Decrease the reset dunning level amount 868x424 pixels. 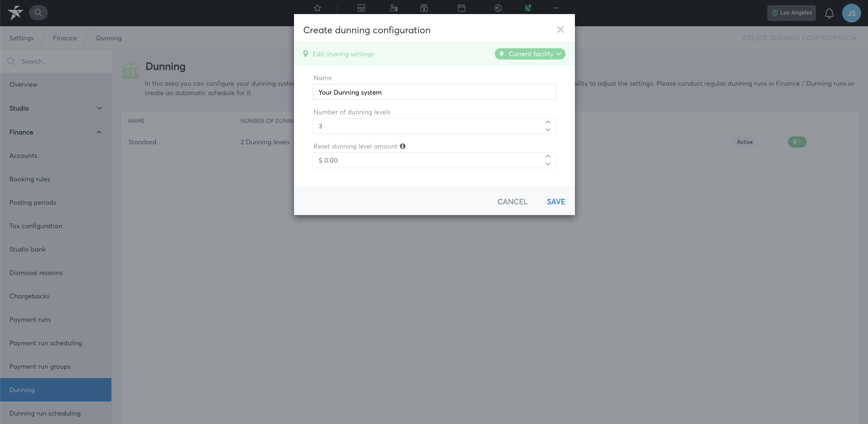(x=548, y=164)
